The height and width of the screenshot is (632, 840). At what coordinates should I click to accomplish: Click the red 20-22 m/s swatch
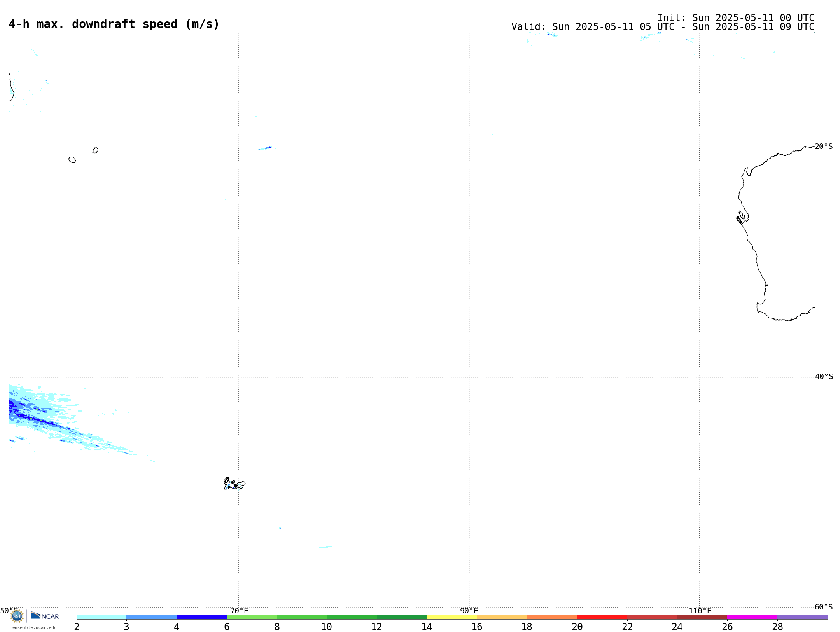(602, 617)
